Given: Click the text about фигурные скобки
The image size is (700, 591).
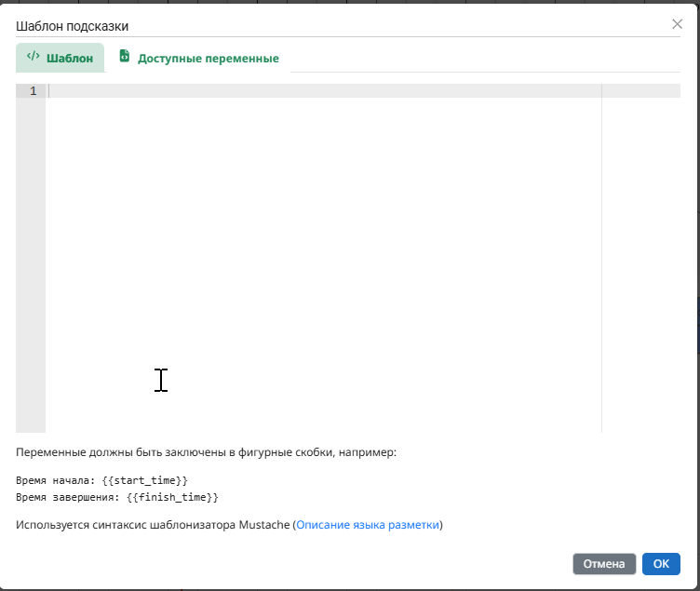Looking at the screenshot, I should point(207,452).
